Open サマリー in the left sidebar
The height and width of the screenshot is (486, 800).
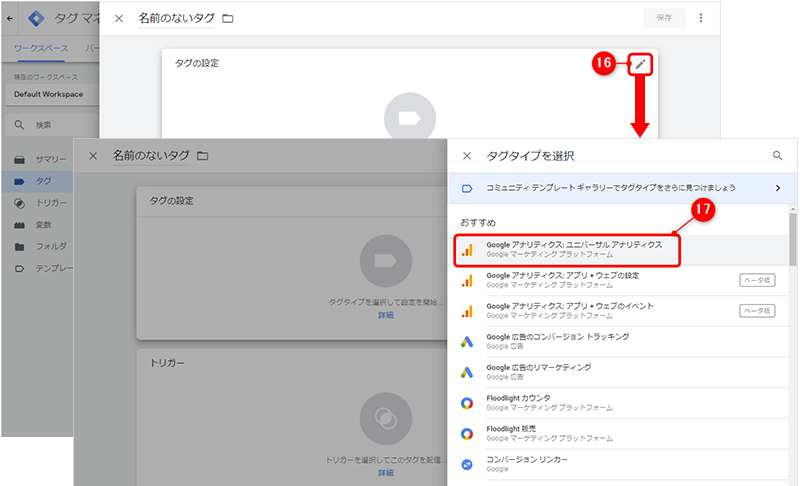pos(38,160)
